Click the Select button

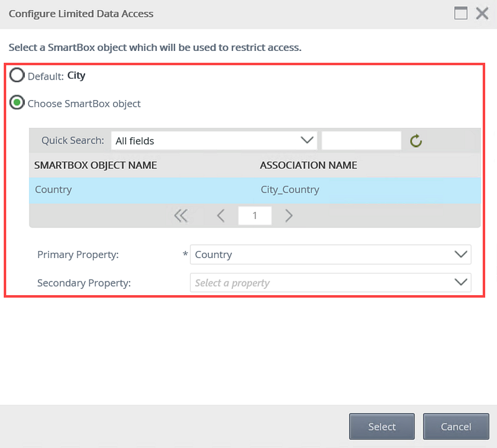pyautogui.click(x=382, y=426)
